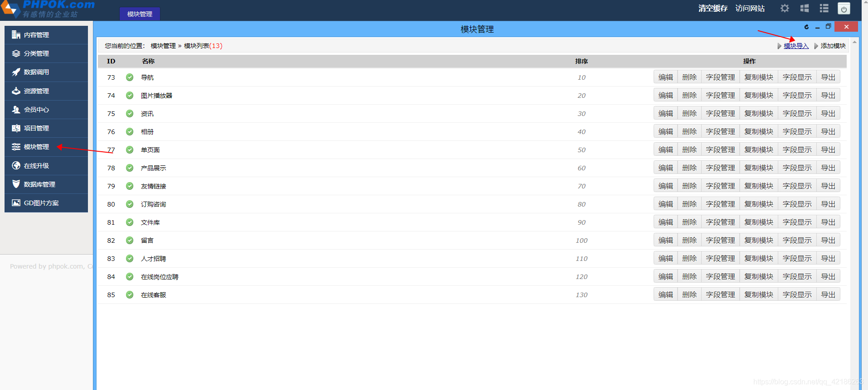Open the settings gear icon in top bar
This screenshot has width=868, height=390.
785,8
